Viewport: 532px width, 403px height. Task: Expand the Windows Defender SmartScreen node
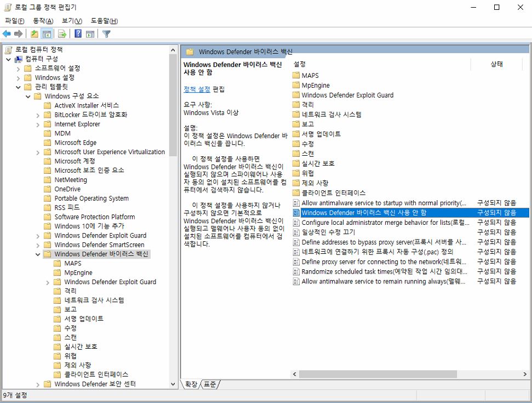tap(38, 245)
